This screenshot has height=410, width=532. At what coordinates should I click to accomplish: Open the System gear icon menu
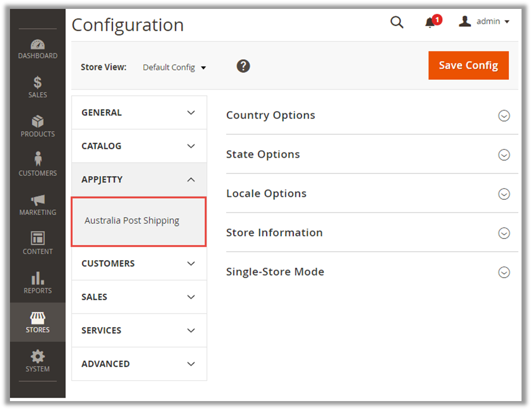tap(37, 361)
